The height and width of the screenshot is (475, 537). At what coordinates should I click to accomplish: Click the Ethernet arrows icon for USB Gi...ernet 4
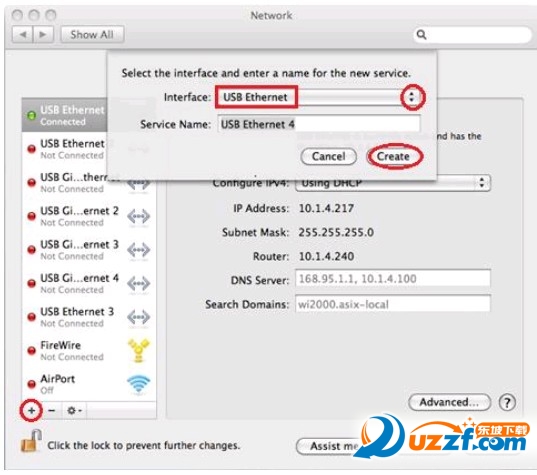(138, 283)
